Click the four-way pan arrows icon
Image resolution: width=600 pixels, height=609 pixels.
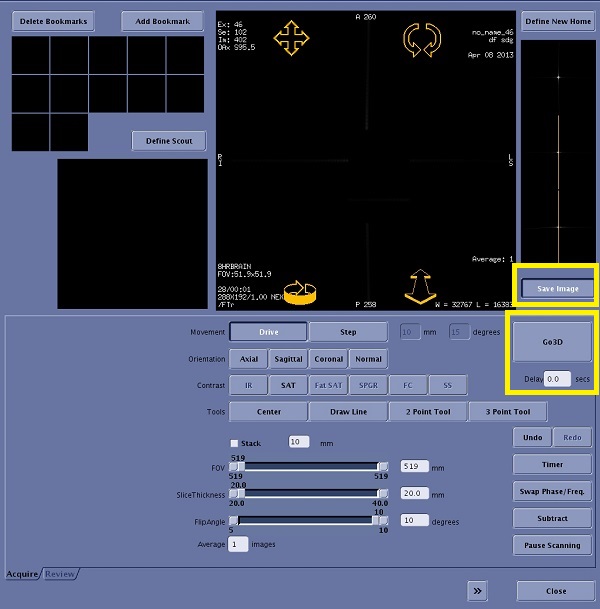point(291,38)
